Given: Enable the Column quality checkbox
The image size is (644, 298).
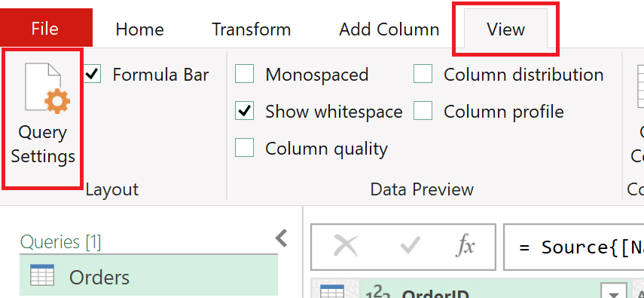Looking at the screenshot, I should (244, 148).
